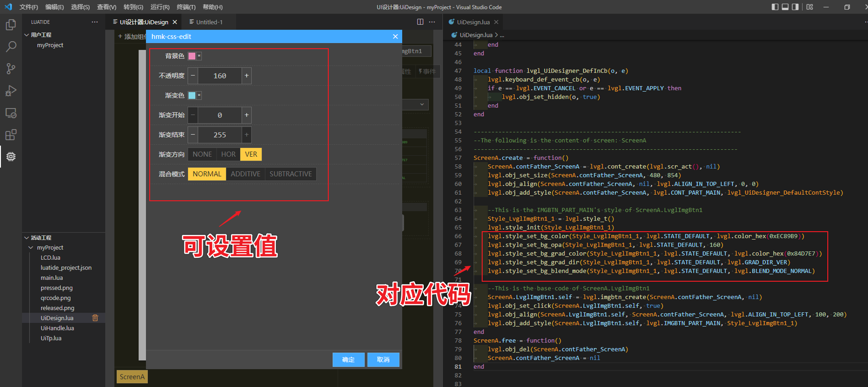Select HOR gradient direction

228,154
